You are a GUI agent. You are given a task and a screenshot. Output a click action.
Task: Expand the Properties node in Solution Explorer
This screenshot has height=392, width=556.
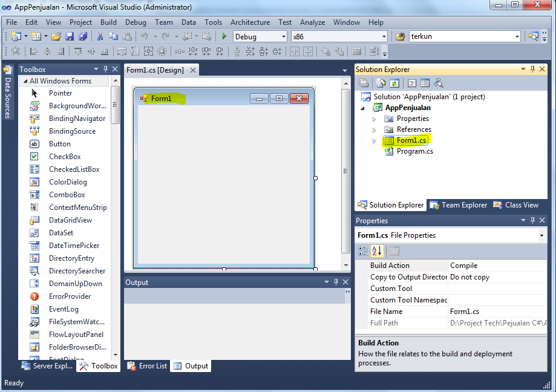[x=374, y=119]
